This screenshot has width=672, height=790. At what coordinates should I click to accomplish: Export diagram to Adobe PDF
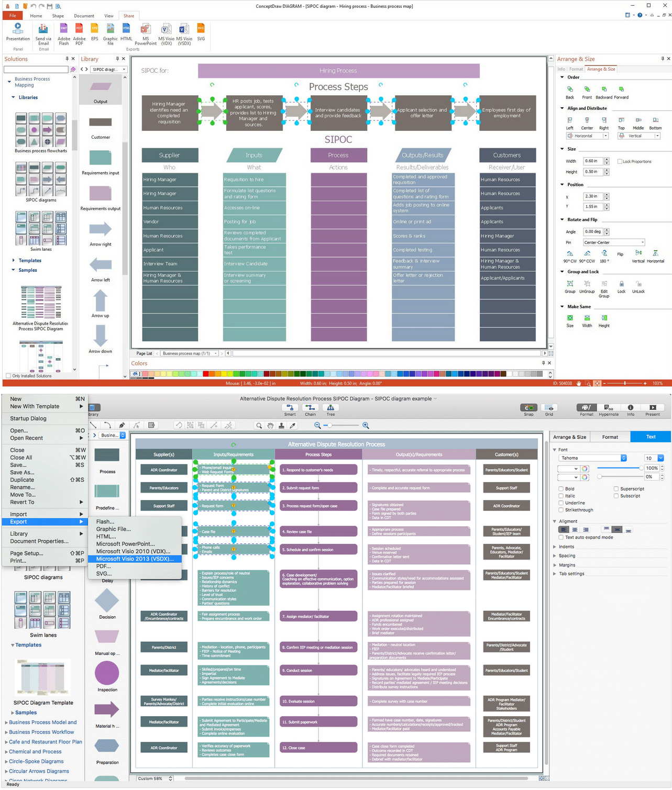[79, 32]
